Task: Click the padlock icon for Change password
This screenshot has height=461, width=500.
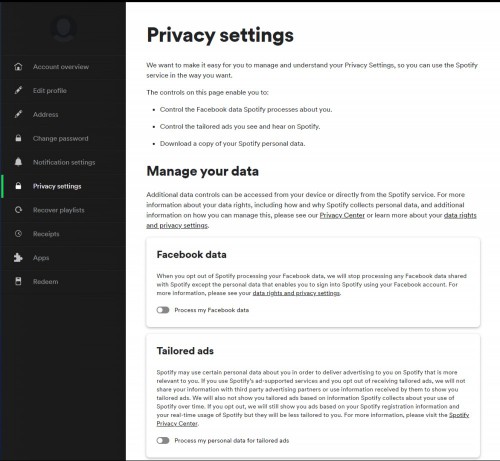Action: click(x=18, y=138)
